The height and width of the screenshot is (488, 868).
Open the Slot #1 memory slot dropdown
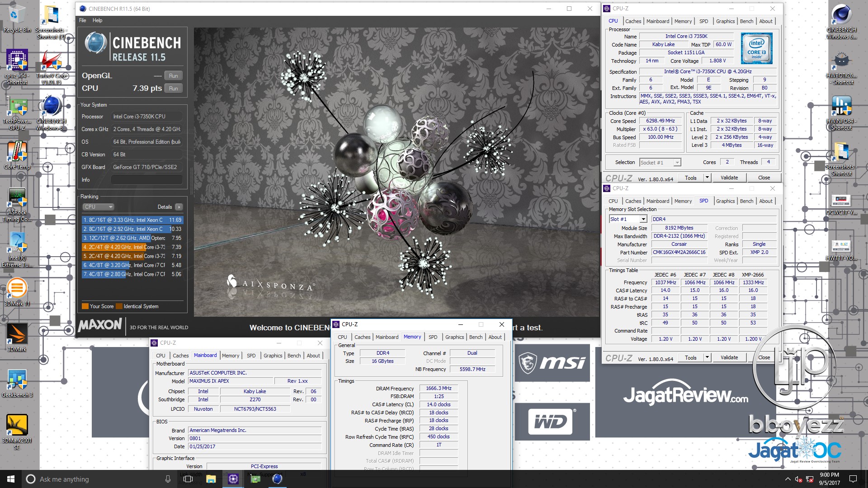pos(628,219)
